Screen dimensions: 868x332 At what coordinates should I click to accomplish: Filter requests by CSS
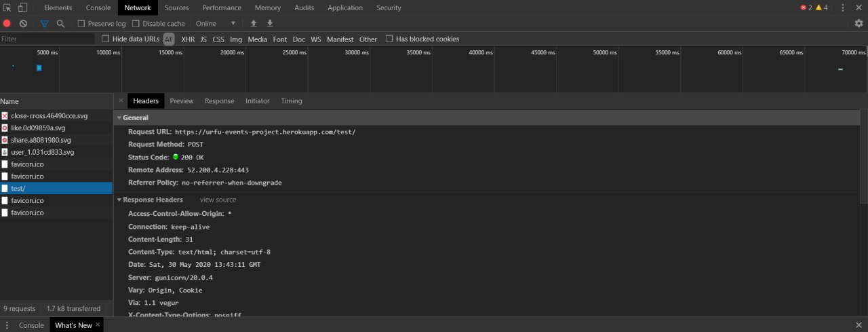point(218,39)
